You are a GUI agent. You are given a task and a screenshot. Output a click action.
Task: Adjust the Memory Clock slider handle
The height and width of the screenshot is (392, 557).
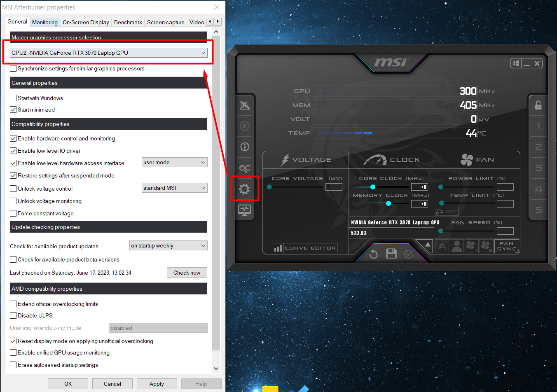(388, 203)
